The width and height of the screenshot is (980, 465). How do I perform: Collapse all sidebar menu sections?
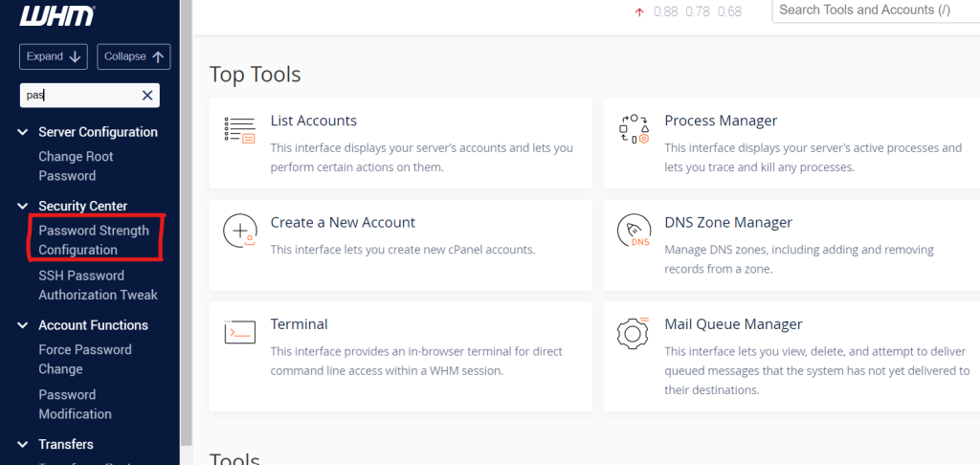[134, 56]
